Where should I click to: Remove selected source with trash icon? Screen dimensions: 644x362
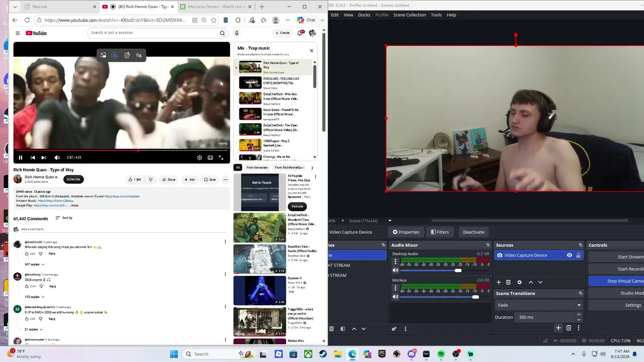(508, 282)
